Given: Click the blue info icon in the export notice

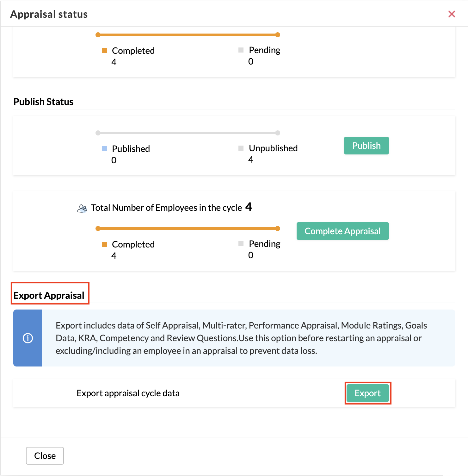Looking at the screenshot, I should click(28, 338).
